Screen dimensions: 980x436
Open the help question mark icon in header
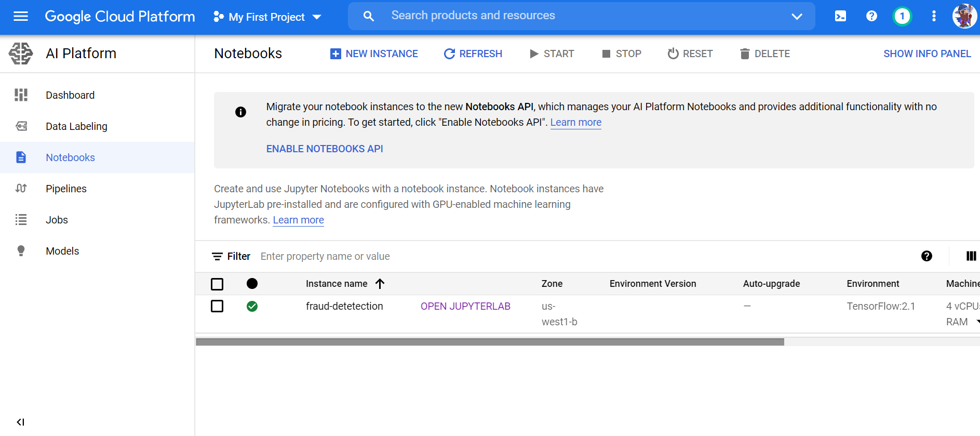(871, 16)
